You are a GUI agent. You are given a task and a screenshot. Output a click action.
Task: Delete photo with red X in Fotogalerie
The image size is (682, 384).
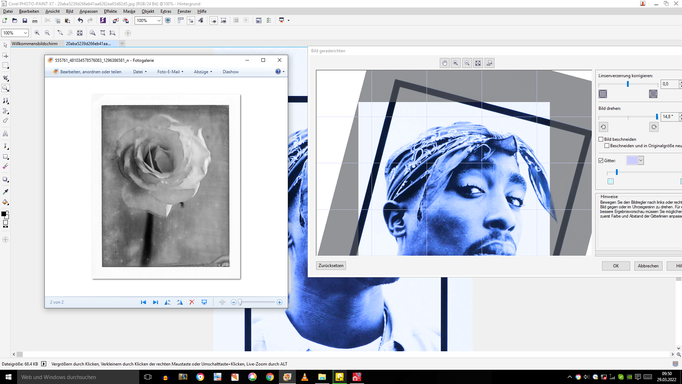click(192, 302)
